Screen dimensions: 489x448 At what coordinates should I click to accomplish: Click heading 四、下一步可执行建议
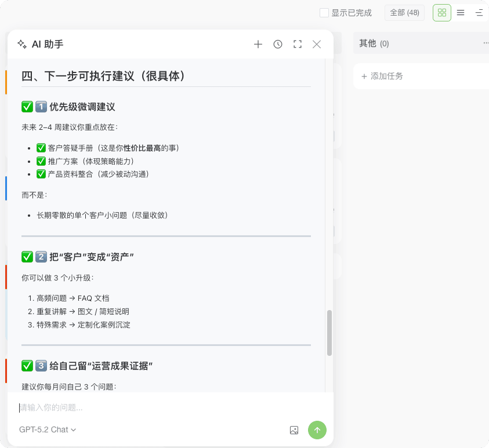pyautogui.click(x=103, y=76)
